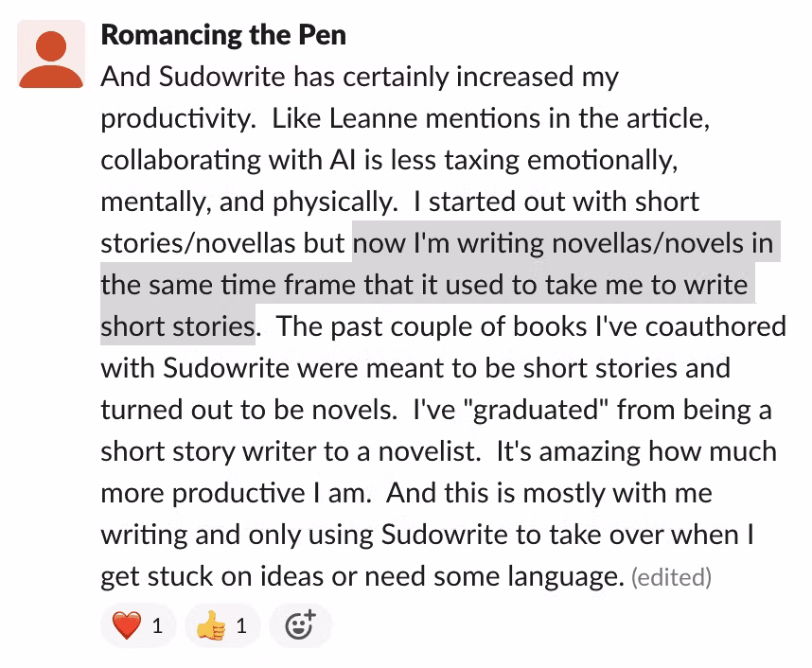Open the add reaction emoji picker

pos(300,625)
